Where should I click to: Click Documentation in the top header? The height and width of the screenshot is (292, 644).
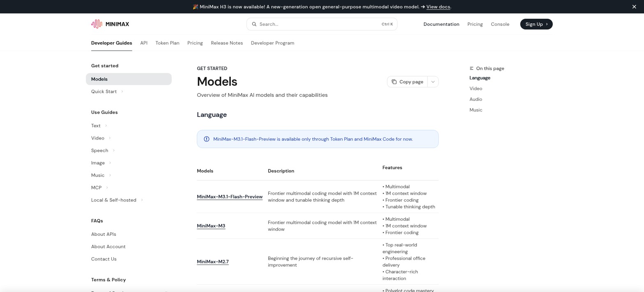441,24
